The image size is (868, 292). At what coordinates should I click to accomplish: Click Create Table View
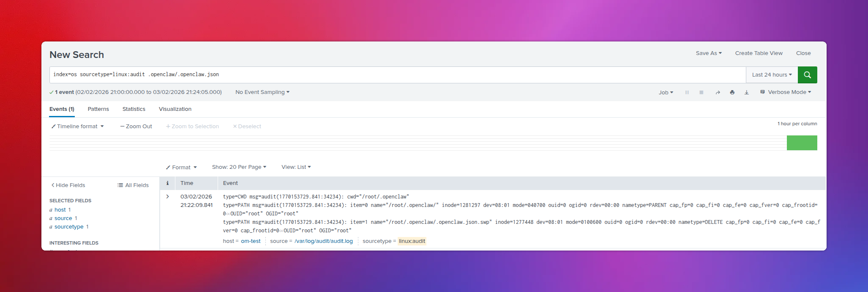point(759,53)
